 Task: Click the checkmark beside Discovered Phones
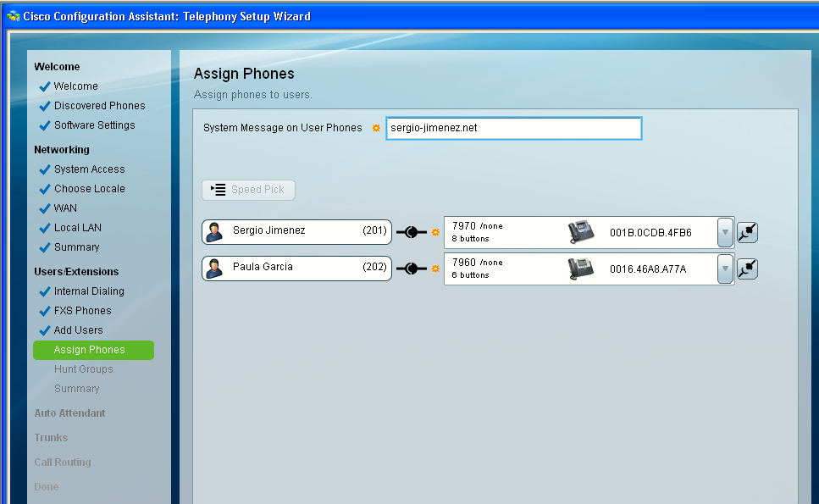click(x=45, y=106)
